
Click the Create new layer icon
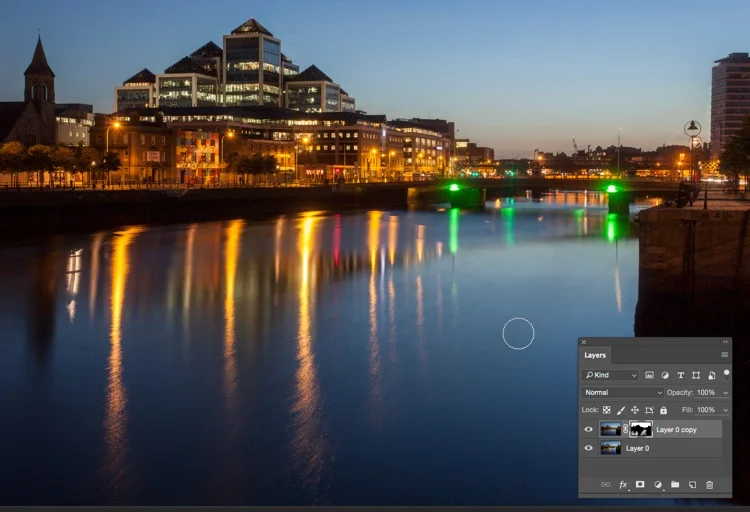[692, 485]
